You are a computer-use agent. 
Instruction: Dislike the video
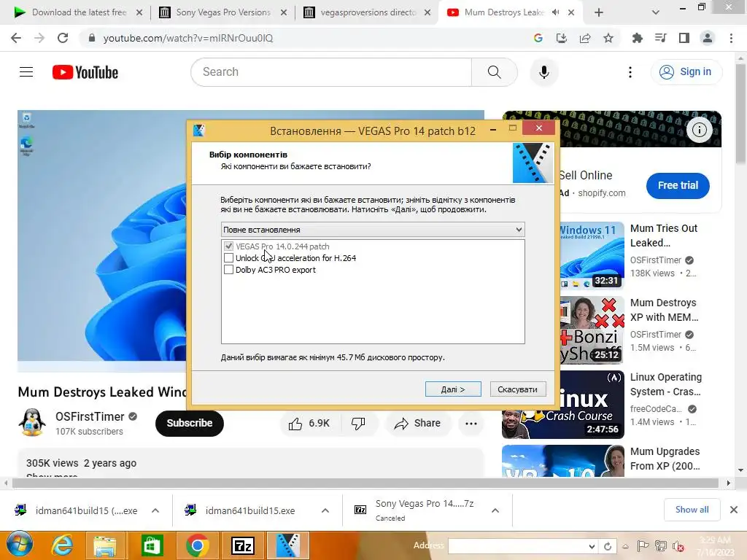[358, 424]
